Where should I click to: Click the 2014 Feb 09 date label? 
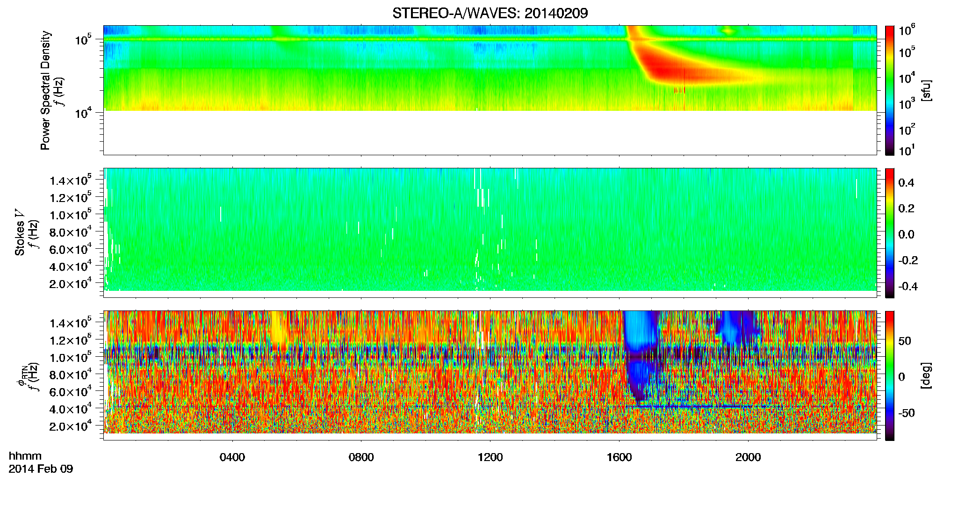(x=41, y=469)
